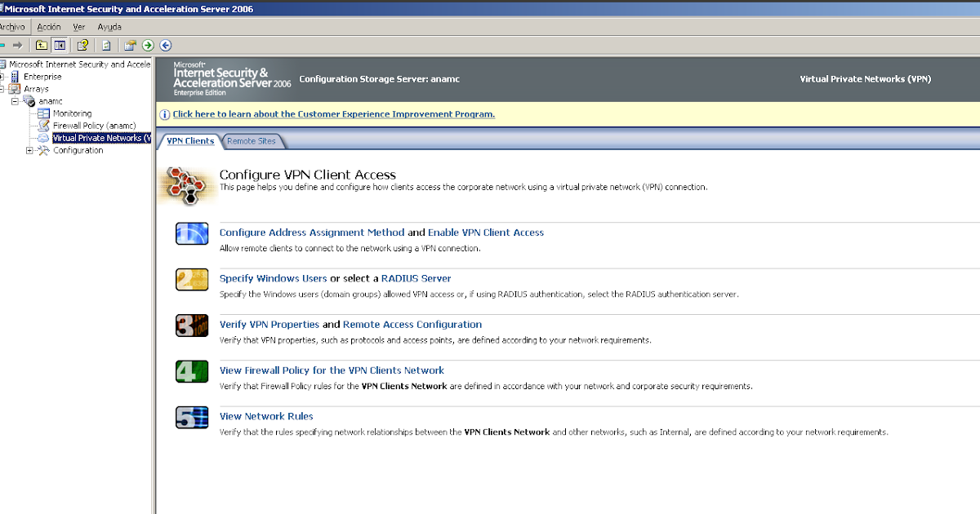The width and height of the screenshot is (980, 514).
Task: Click the Virtual Private Networks cloud icon
Action: click(x=44, y=138)
